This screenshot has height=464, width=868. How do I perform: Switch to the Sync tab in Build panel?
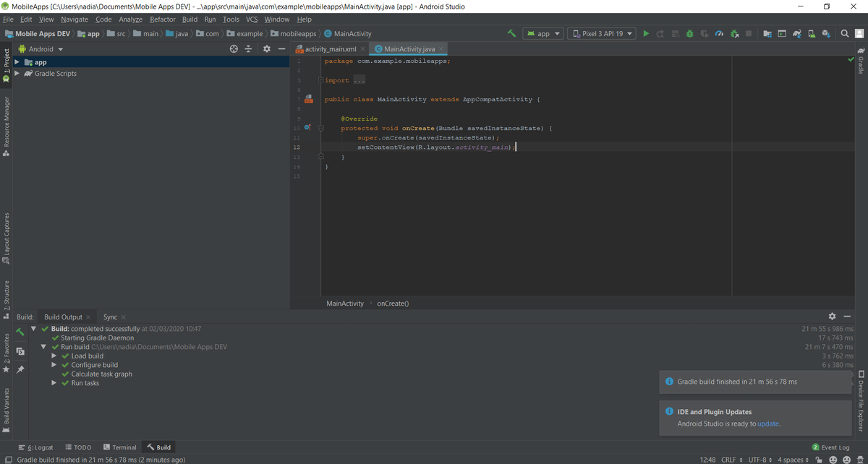point(110,317)
